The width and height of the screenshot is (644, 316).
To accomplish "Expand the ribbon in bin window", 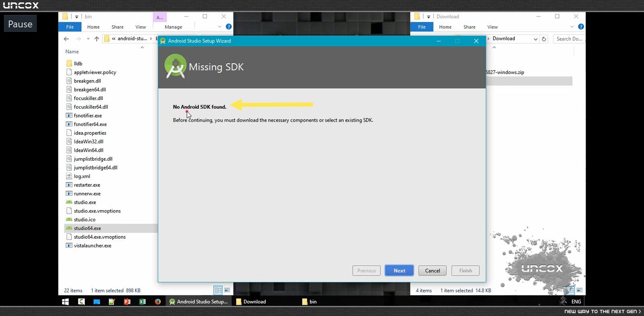I will tap(220, 27).
